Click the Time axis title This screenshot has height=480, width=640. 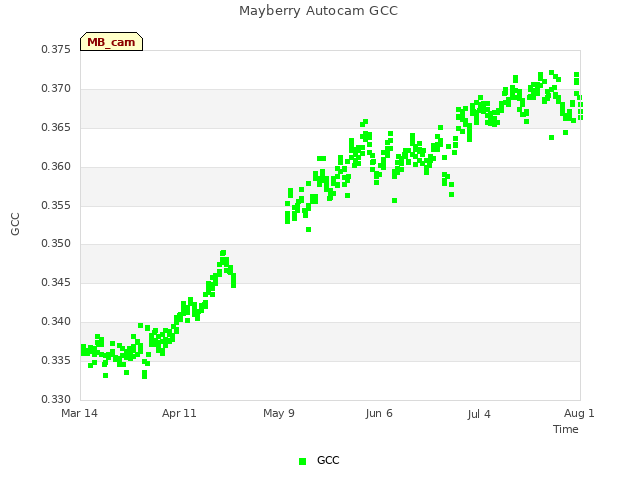click(566, 429)
